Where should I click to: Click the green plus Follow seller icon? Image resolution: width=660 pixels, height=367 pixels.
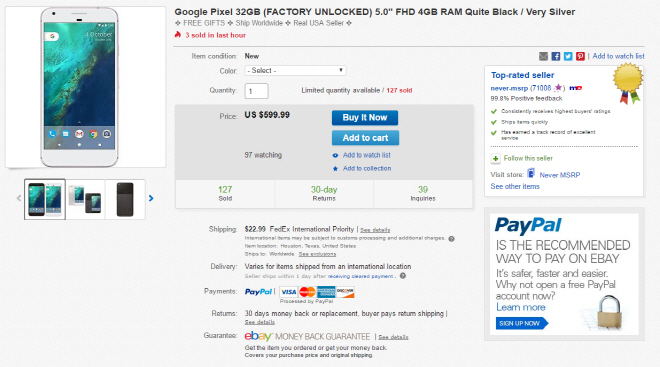pyautogui.click(x=495, y=158)
